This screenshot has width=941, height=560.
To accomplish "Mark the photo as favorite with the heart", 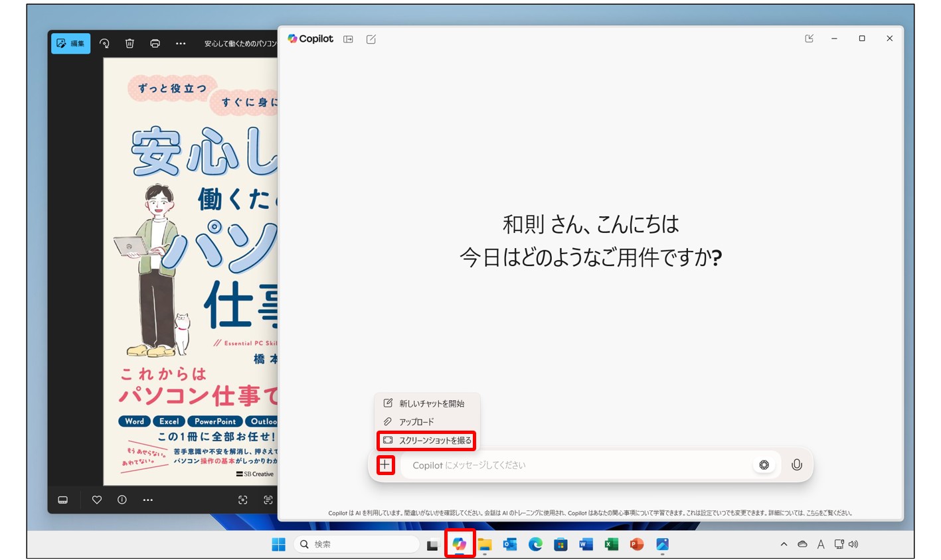I will tap(97, 500).
